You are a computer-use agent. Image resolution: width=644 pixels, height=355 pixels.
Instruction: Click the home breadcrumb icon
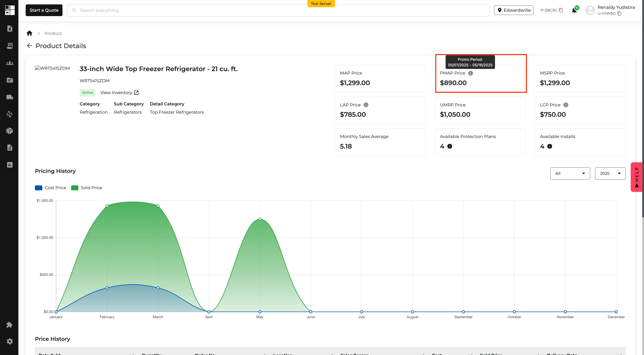(x=30, y=33)
